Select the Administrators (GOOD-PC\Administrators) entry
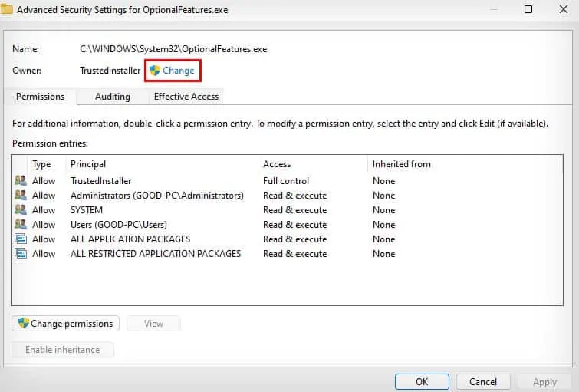Viewport: 579px width, 392px height. [x=157, y=195]
